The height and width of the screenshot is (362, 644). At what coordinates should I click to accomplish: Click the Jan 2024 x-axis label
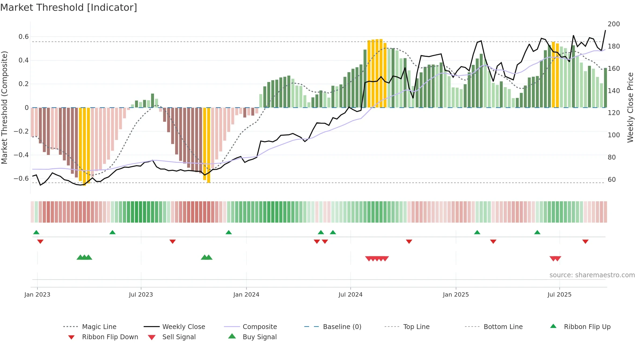point(246,294)
